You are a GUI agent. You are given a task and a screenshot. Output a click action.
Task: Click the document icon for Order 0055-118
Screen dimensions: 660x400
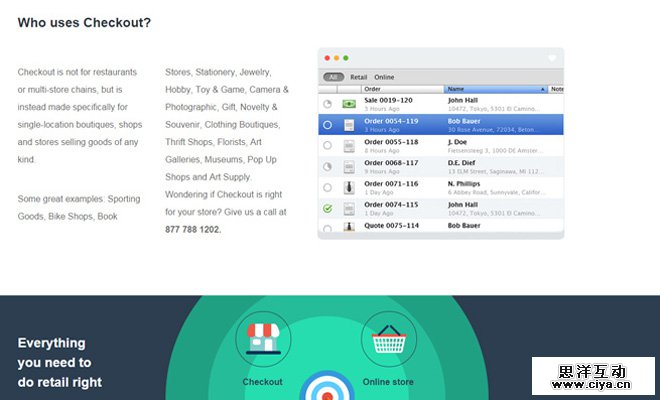point(349,146)
